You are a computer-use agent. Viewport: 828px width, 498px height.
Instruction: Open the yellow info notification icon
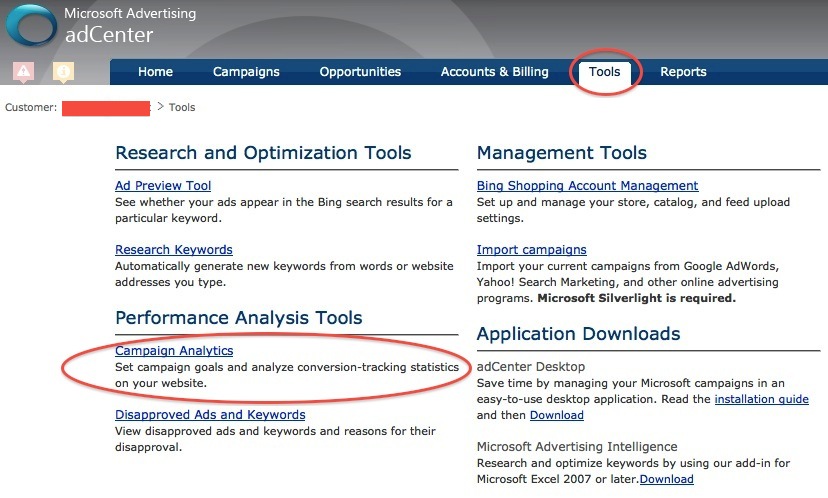(63, 72)
